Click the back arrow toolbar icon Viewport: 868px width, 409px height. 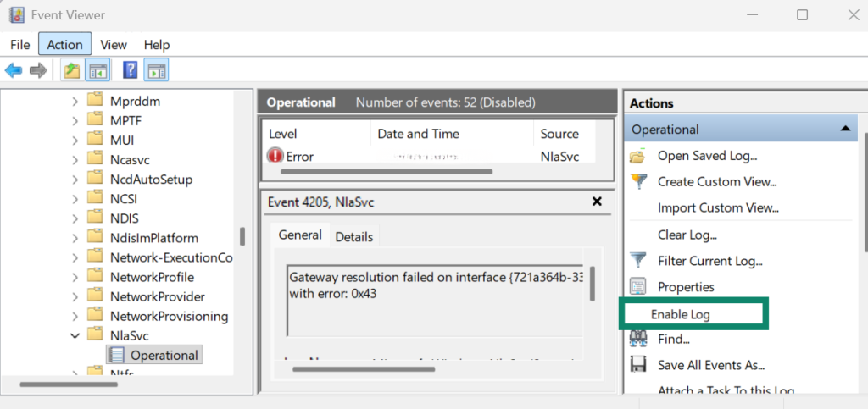[x=14, y=70]
